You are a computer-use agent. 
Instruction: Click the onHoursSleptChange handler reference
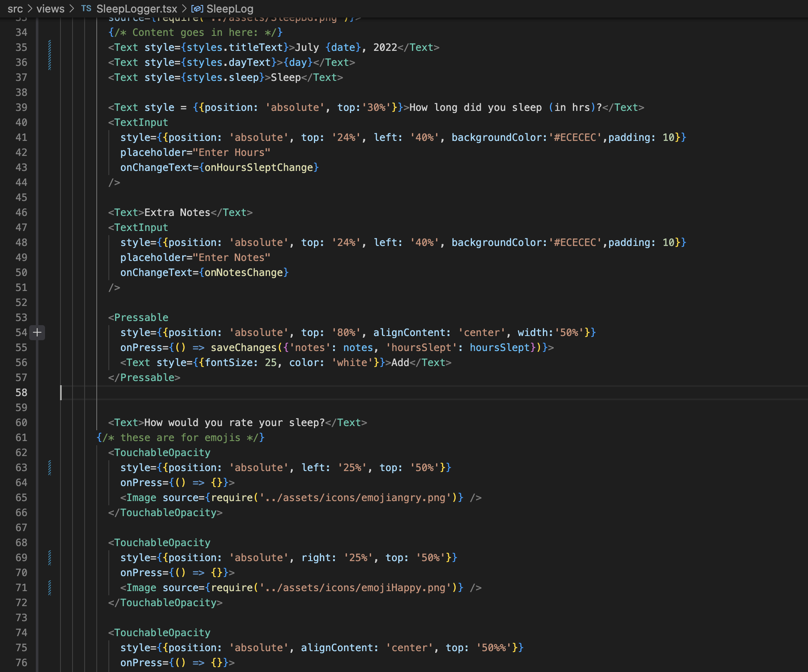coord(258,167)
